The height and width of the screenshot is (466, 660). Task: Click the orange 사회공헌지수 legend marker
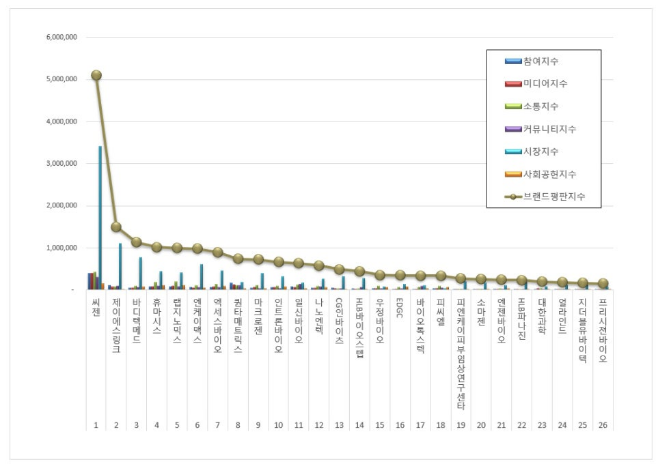(x=514, y=174)
